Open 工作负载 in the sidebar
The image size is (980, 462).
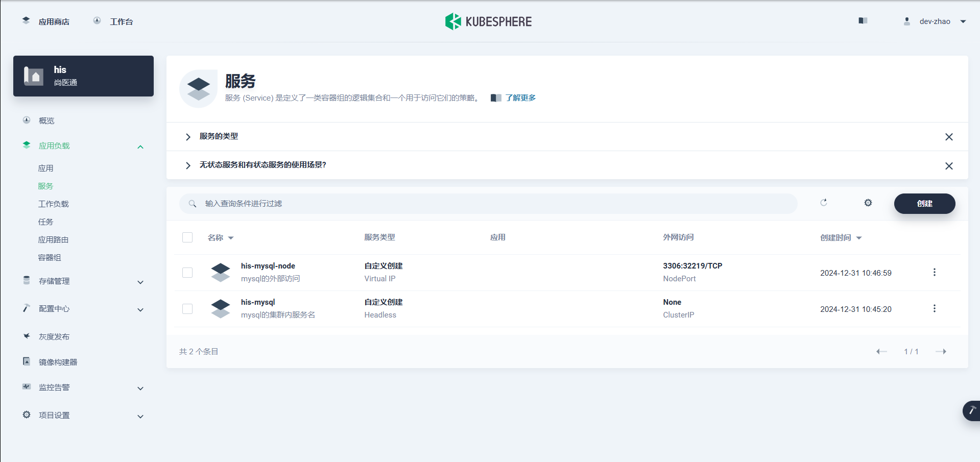point(53,204)
